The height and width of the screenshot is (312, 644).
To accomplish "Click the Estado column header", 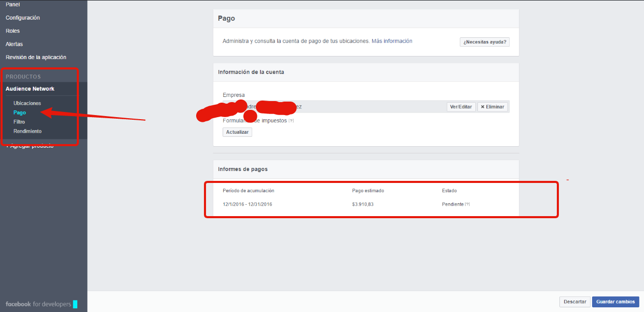I will tap(449, 191).
